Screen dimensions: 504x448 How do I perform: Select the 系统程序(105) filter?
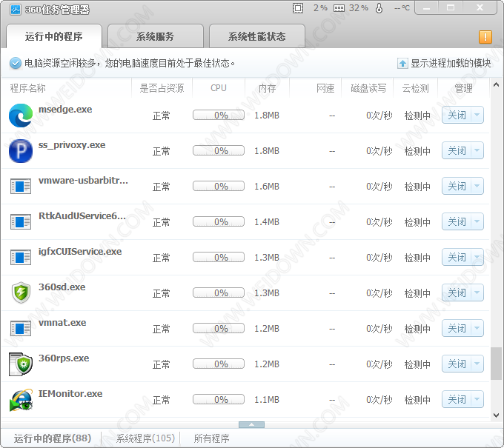(x=145, y=438)
